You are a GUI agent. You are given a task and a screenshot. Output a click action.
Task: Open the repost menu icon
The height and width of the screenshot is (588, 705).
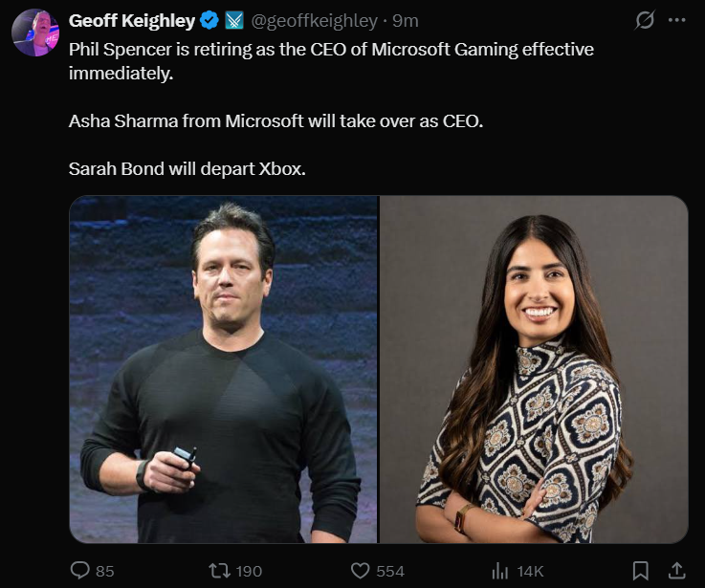pyautogui.click(x=219, y=571)
